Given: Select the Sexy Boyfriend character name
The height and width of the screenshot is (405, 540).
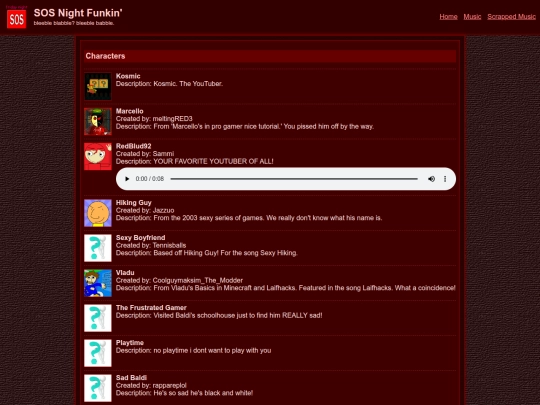Looking at the screenshot, I should pos(141,238).
